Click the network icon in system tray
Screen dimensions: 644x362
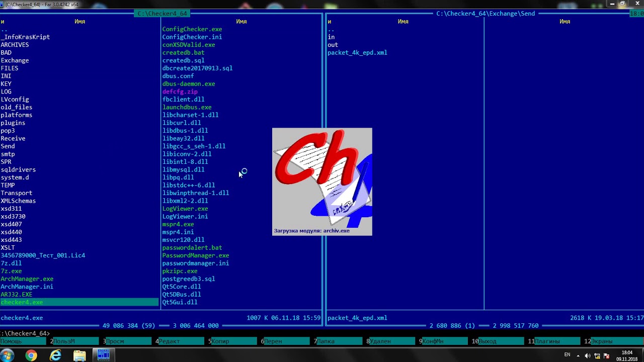(597, 356)
